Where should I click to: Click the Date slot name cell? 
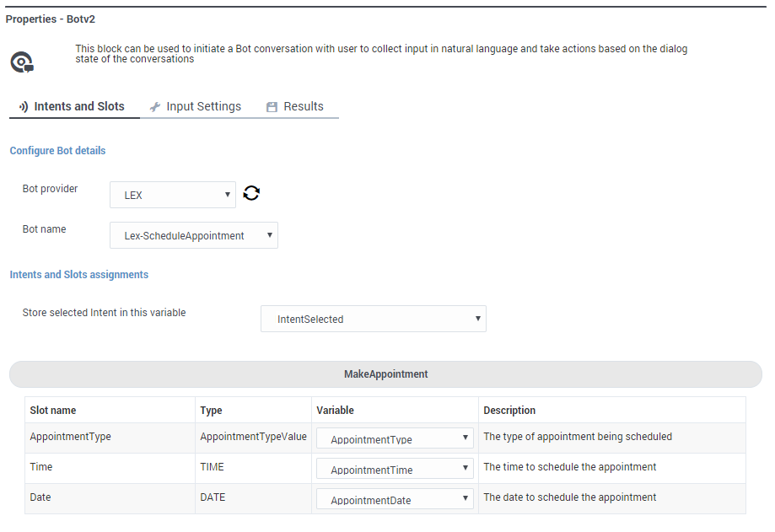[40, 497]
